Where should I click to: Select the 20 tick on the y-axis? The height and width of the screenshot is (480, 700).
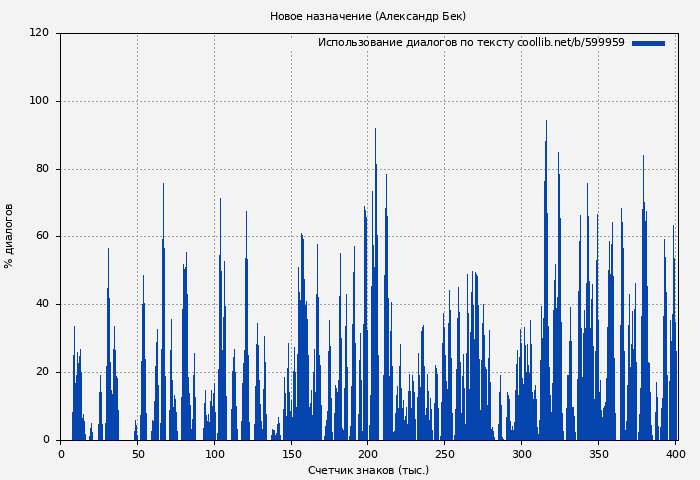pos(42,372)
